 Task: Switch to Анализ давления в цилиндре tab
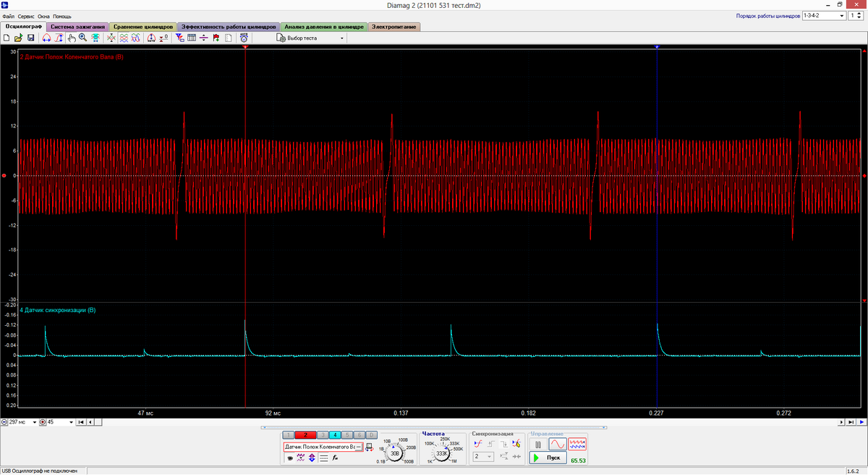[x=324, y=27]
